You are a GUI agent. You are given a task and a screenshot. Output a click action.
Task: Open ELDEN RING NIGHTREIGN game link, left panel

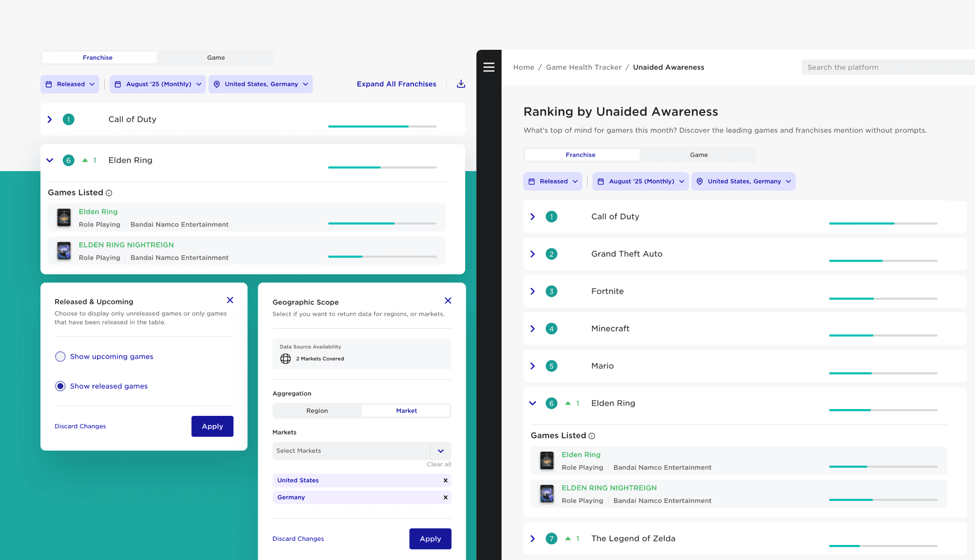click(126, 245)
